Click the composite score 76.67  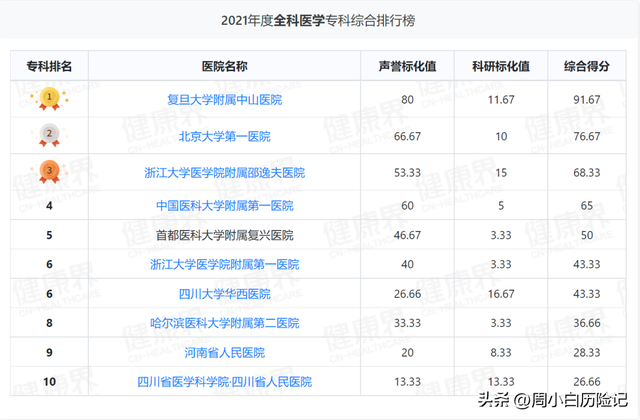[x=587, y=136]
